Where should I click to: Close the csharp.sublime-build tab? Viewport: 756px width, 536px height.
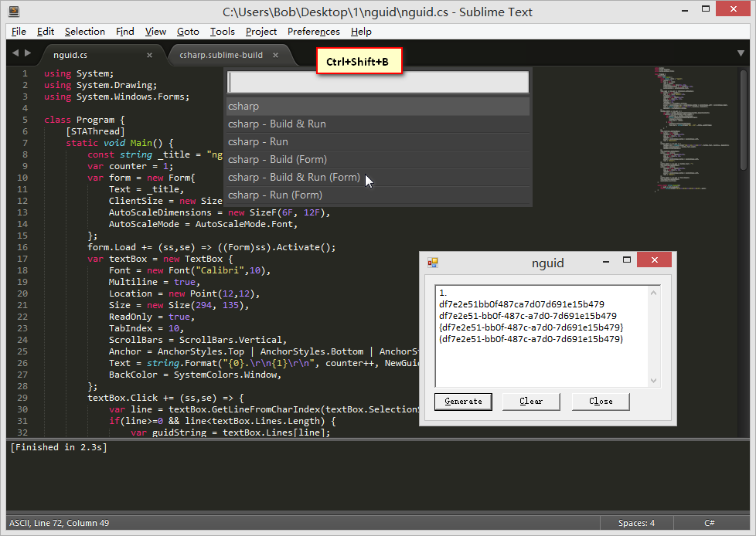pyautogui.click(x=275, y=55)
